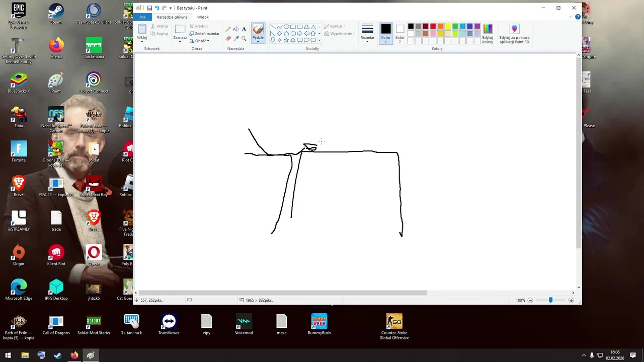
Task: Select the Magnifier tool
Action: pyautogui.click(x=244, y=38)
